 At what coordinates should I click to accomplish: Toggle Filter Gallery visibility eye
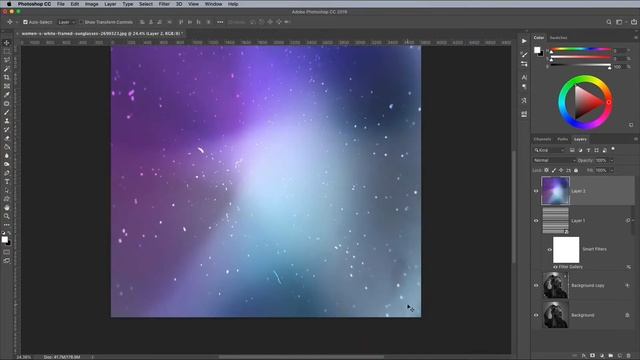coord(555,267)
